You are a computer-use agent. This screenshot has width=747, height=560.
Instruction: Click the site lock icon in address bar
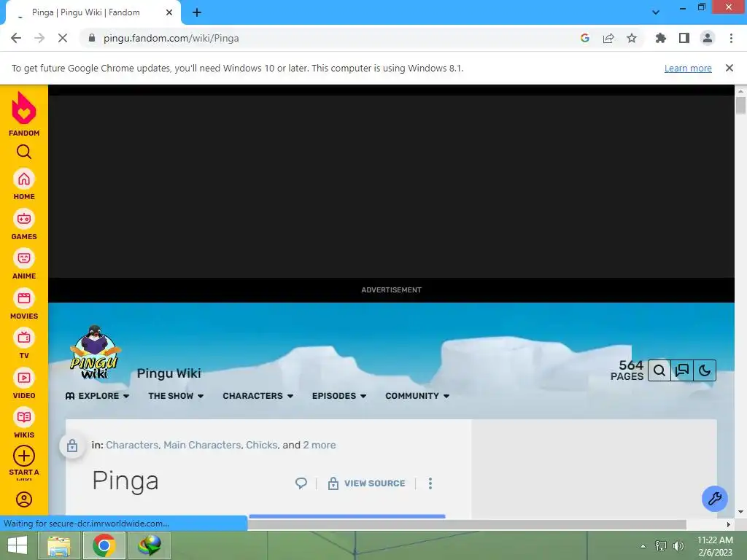92,38
